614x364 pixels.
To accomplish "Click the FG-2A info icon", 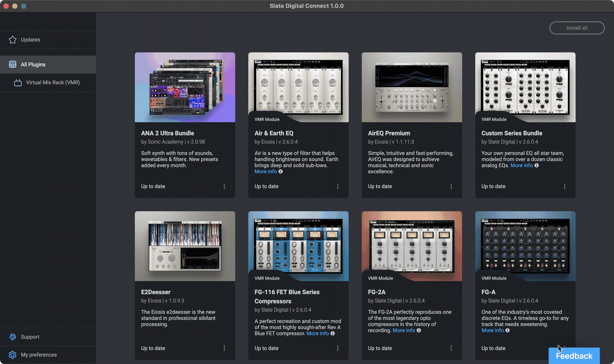I will [x=419, y=330].
